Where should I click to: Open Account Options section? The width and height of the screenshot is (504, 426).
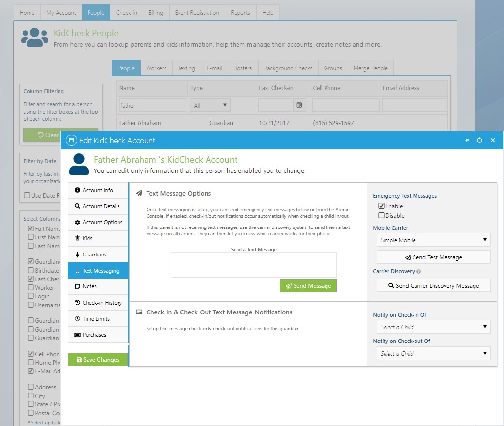point(98,222)
